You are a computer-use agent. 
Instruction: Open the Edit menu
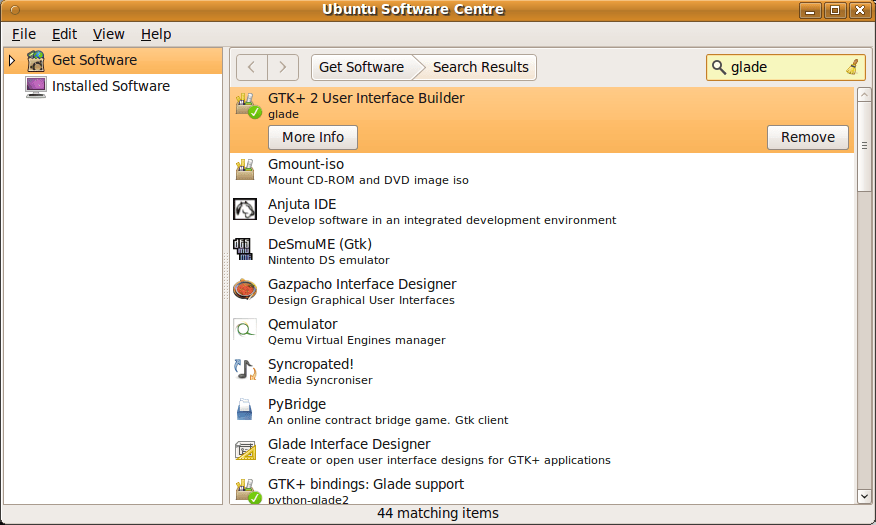pyautogui.click(x=64, y=35)
